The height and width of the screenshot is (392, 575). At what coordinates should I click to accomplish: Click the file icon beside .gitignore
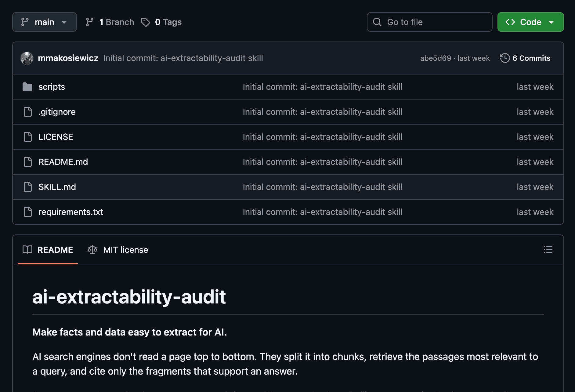click(28, 112)
